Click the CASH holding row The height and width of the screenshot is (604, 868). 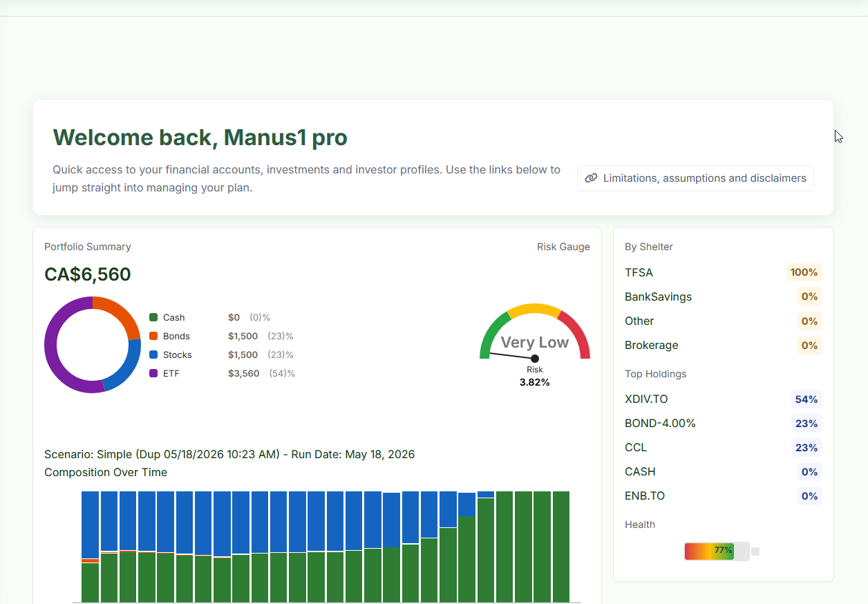tap(723, 472)
